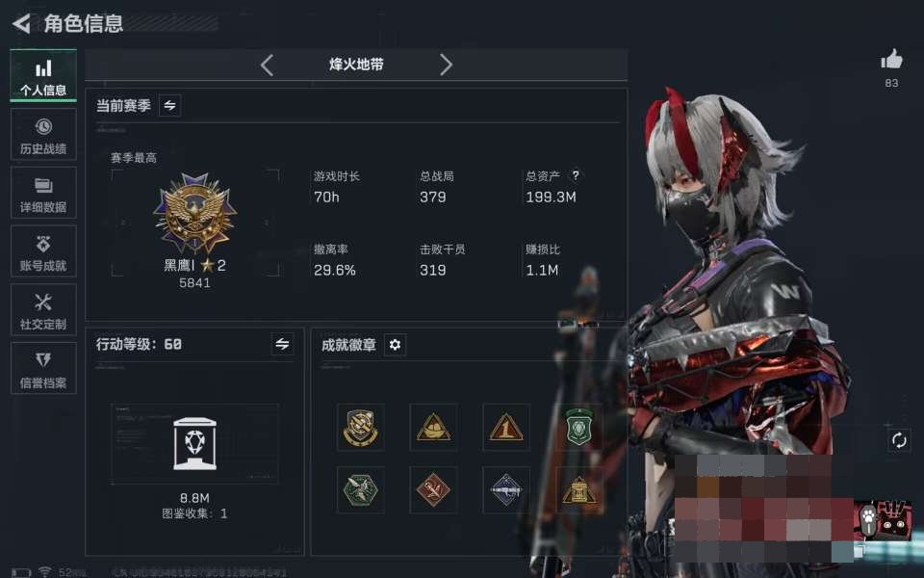Select the gold shield achievement badge
The width and height of the screenshot is (924, 578).
(361, 428)
